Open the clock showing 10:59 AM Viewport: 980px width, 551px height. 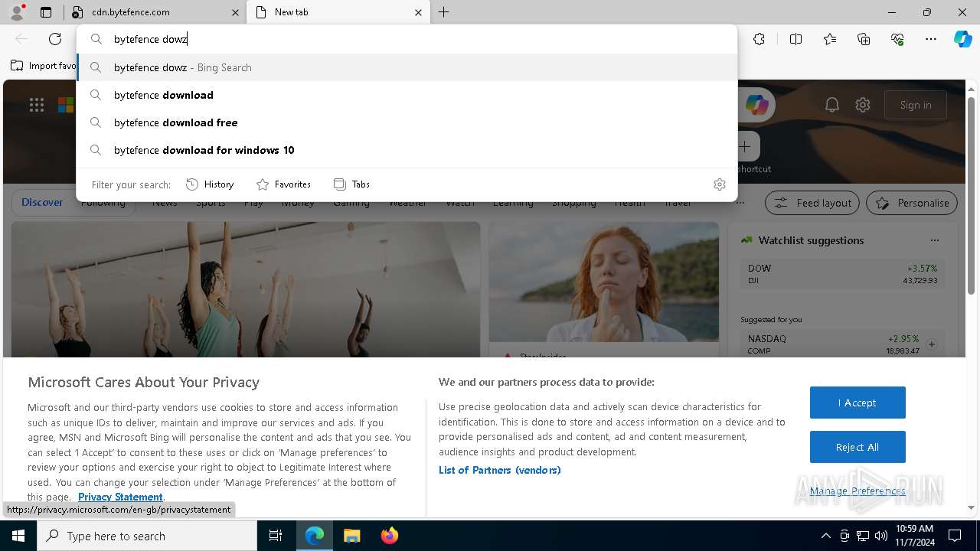point(914,536)
